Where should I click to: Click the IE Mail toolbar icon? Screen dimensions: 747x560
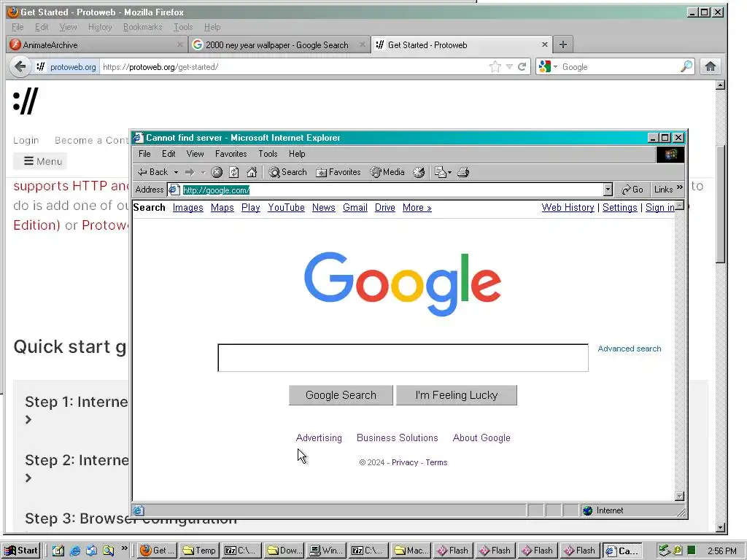[x=440, y=172]
